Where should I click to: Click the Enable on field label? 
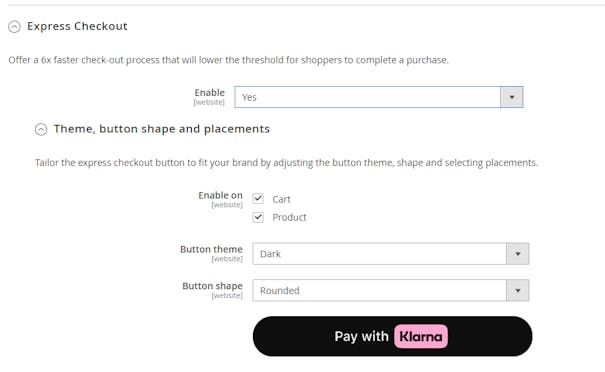tap(221, 195)
